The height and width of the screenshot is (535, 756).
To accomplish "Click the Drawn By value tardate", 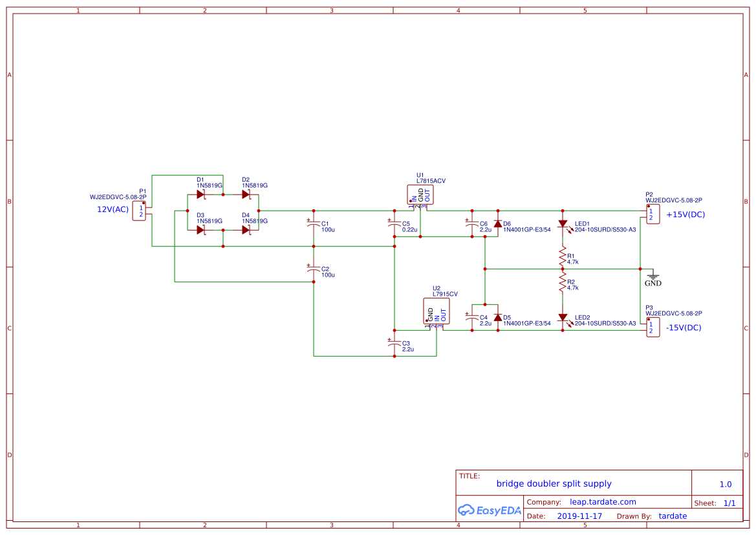I will (673, 516).
